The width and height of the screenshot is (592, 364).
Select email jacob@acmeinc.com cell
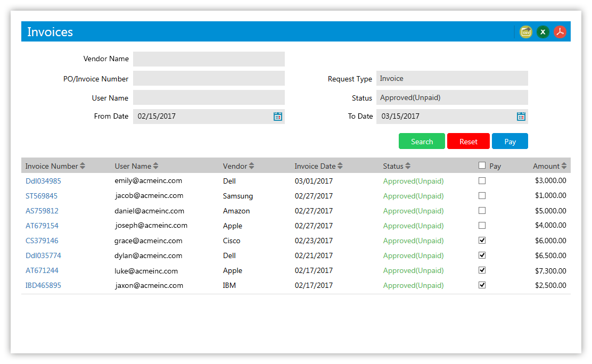click(x=149, y=196)
